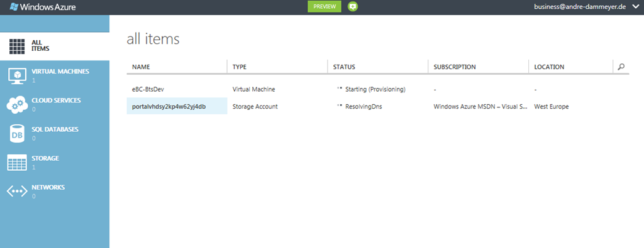Sort by LOCATION column header
The height and width of the screenshot is (248, 644).
point(549,67)
